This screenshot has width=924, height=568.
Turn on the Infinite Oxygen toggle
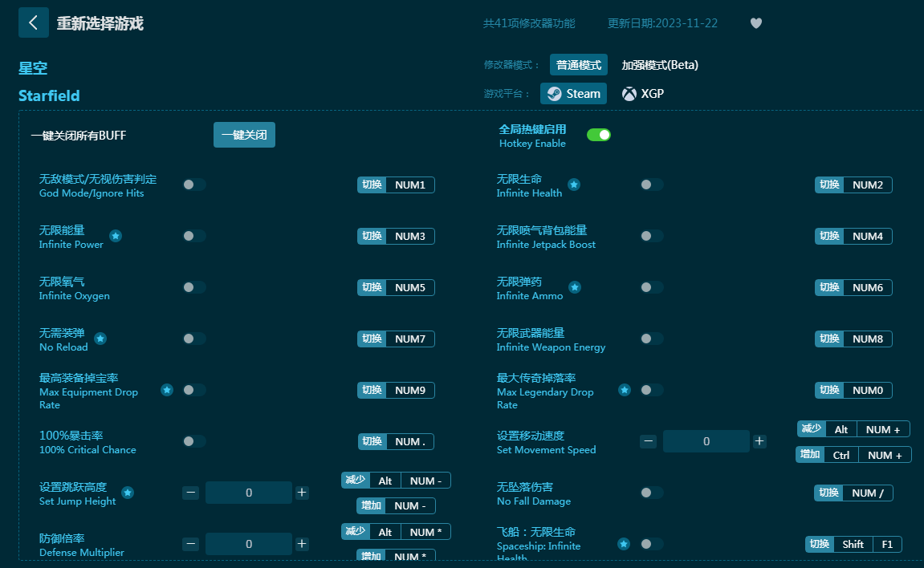[193, 287]
